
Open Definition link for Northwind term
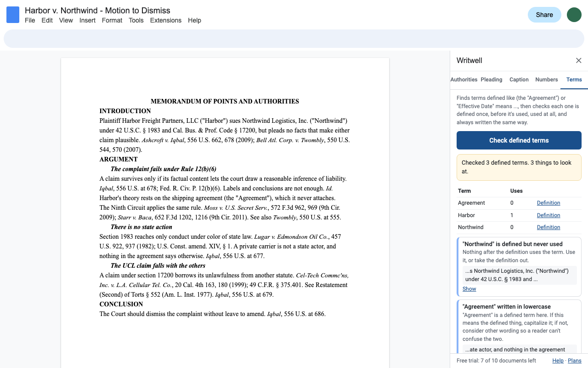tap(548, 227)
